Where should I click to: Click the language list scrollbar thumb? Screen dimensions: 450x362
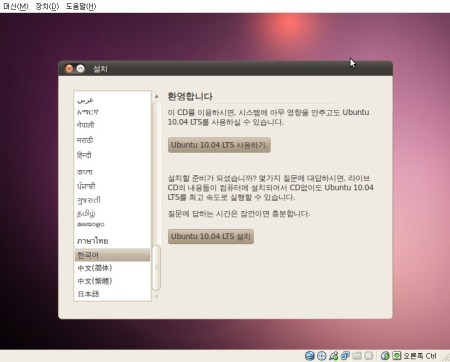[156, 268]
